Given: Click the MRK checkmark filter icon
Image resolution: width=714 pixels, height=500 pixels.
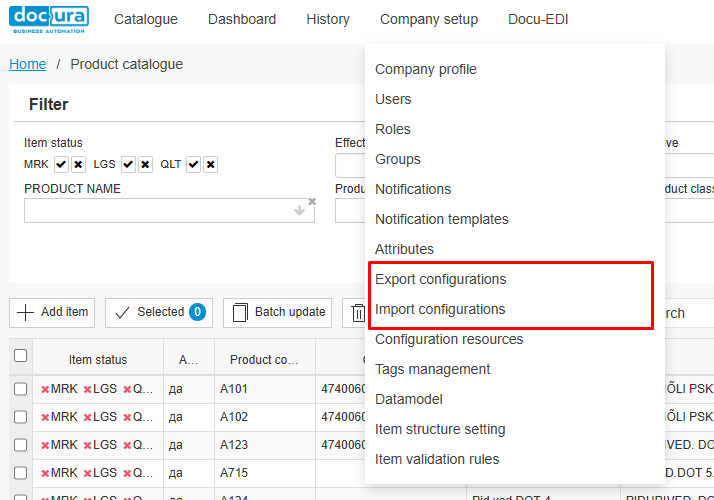Looking at the screenshot, I should click(61, 164).
